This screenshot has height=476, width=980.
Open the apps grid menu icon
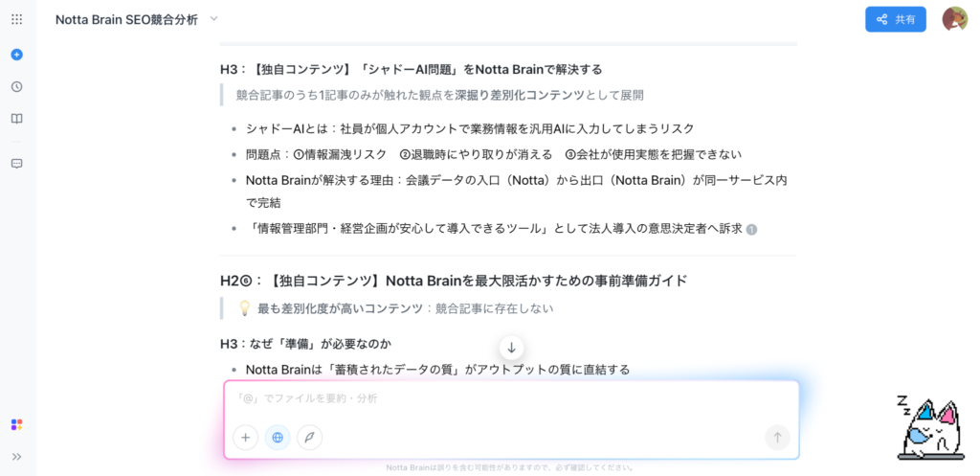pos(17,19)
